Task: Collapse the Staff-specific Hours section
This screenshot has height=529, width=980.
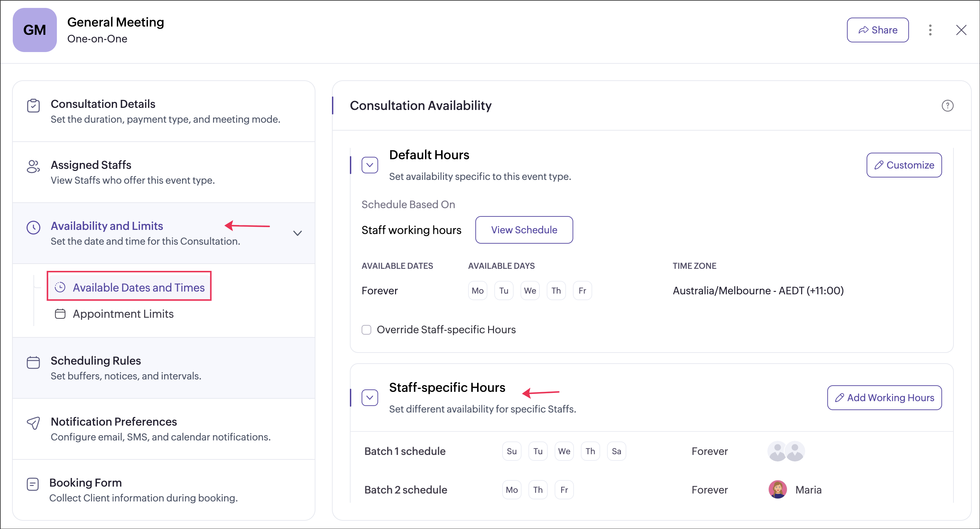Action: coord(370,397)
